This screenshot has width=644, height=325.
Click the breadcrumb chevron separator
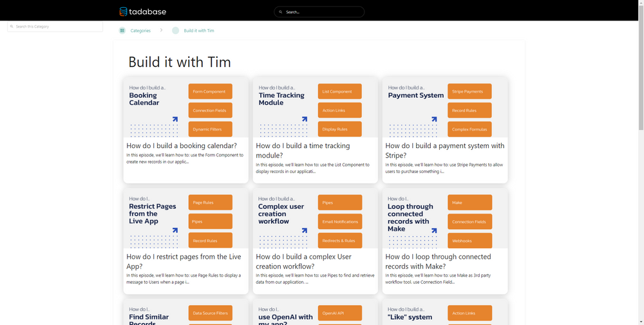tap(161, 30)
